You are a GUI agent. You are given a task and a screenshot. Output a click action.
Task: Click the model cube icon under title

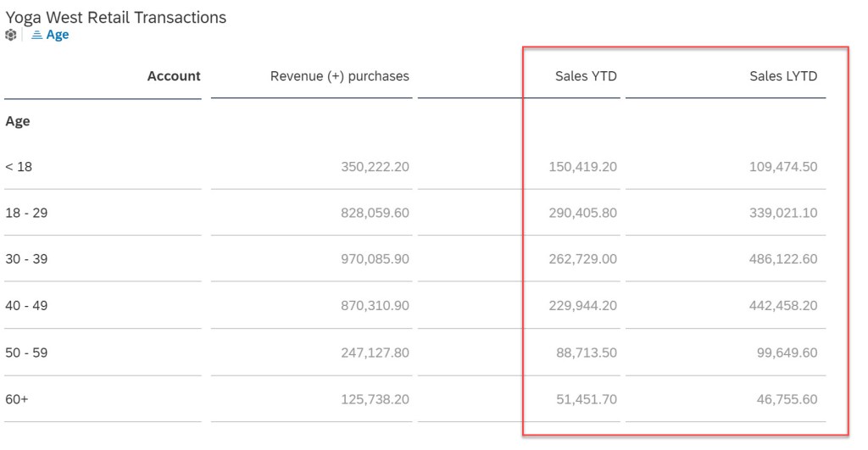pyautogui.click(x=11, y=36)
